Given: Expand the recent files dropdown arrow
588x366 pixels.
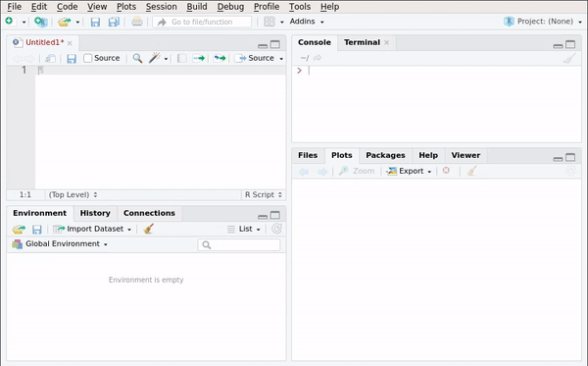Looking at the screenshot, I should tap(77, 22).
